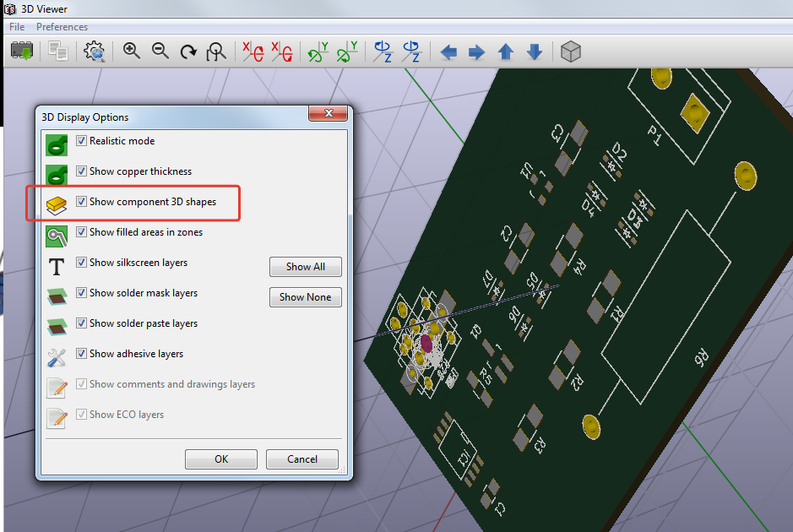Click OK in 3D Display Options
The width and height of the screenshot is (793, 532).
tap(221, 459)
